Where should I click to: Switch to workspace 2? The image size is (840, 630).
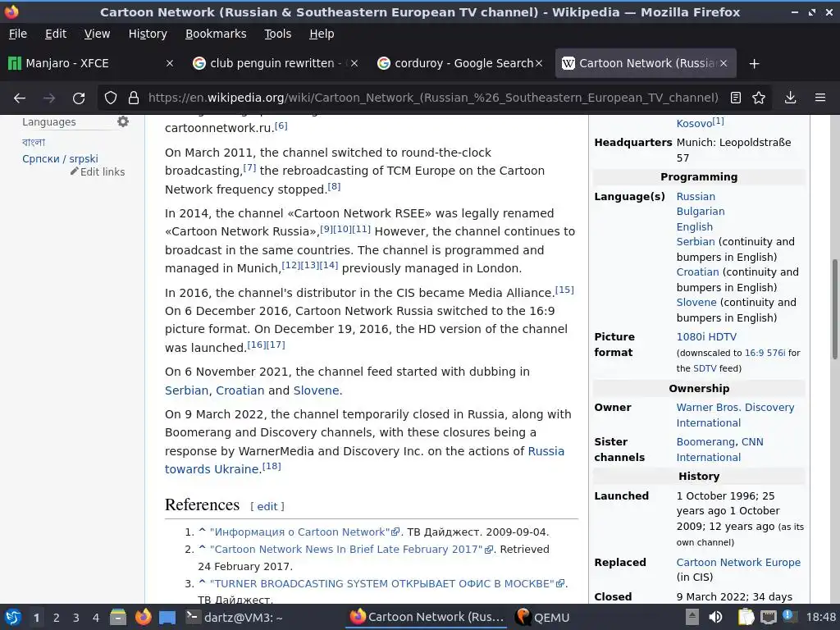(x=57, y=618)
